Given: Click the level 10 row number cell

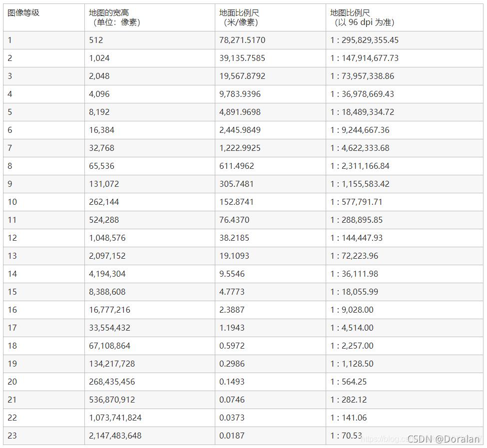Looking at the screenshot, I should tap(12, 202).
